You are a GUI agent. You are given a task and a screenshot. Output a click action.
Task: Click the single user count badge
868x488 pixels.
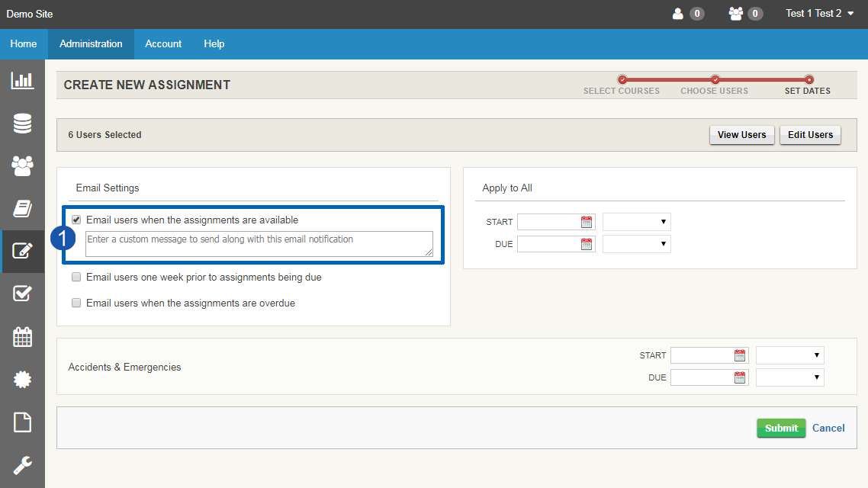point(697,14)
